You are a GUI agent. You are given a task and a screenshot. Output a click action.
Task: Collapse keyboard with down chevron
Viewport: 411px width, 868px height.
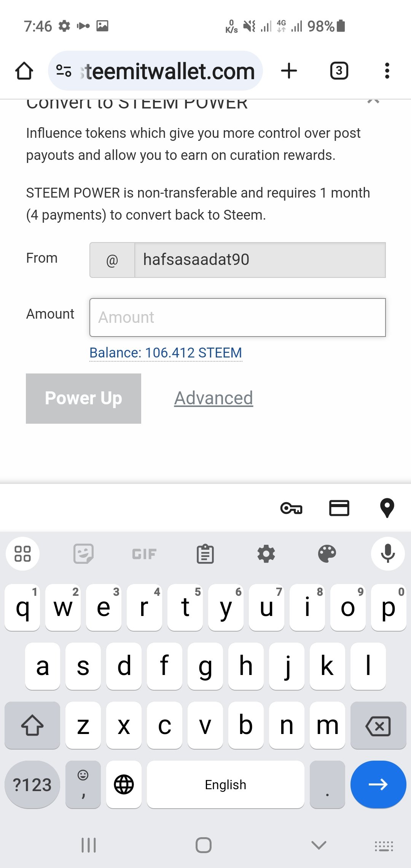pyautogui.click(x=319, y=845)
